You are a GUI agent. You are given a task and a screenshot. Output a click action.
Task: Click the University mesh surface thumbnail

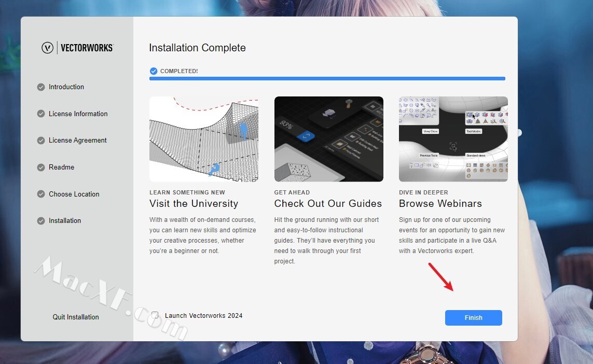click(204, 139)
